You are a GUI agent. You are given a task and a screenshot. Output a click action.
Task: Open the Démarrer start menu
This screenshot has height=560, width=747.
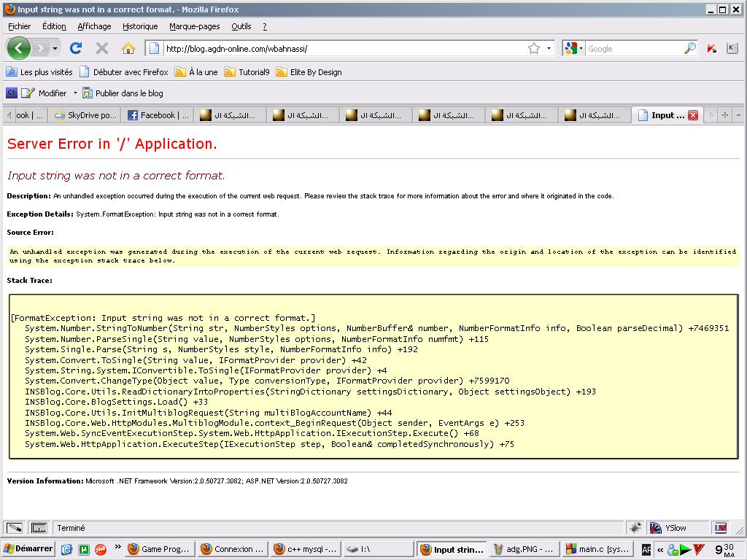click(x=28, y=548)
